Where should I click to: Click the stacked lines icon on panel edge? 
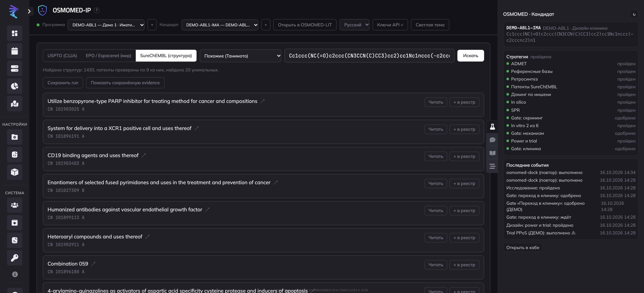coord(492,166)
